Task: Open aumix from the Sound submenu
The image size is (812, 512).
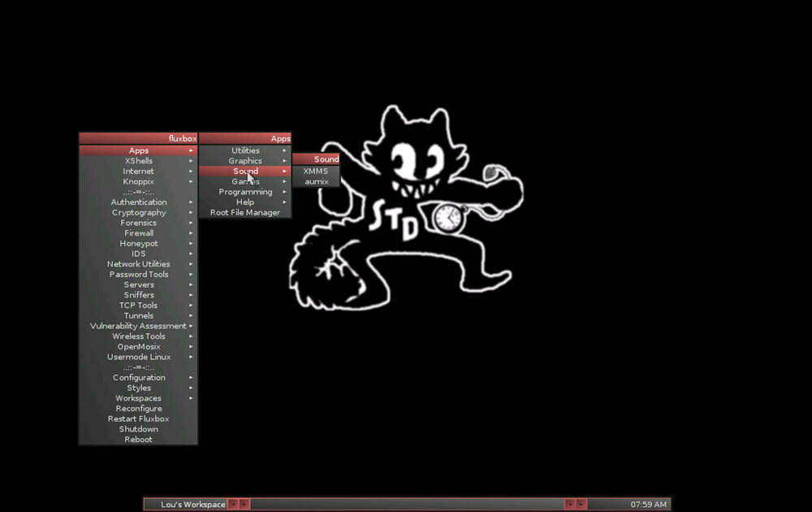Action: 316,181
